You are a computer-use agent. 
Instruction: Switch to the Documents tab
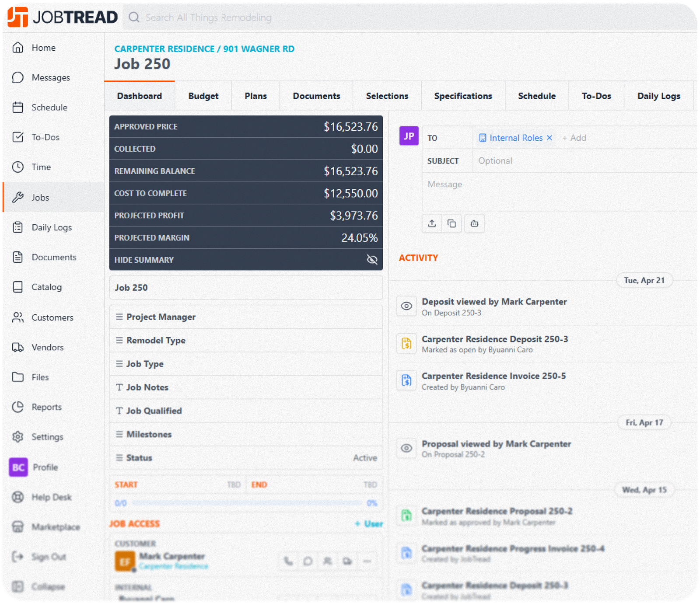[x=316, y=96]
